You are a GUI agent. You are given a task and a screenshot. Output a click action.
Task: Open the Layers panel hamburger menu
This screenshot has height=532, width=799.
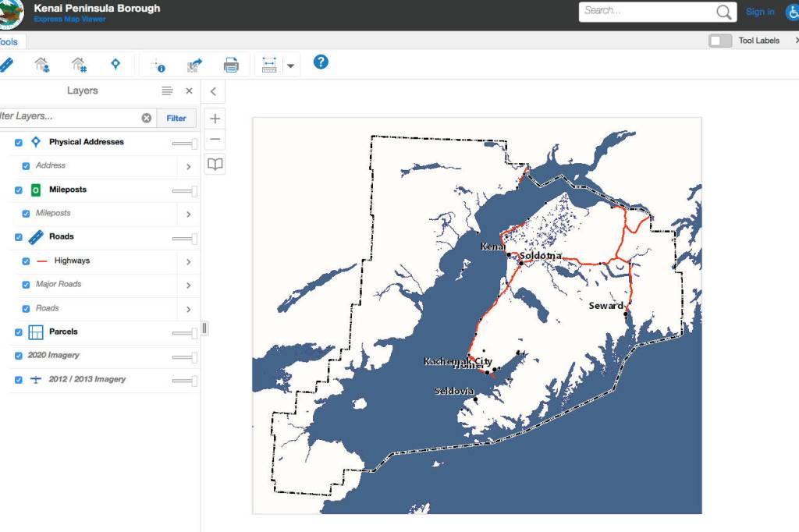tap(167, 91)
